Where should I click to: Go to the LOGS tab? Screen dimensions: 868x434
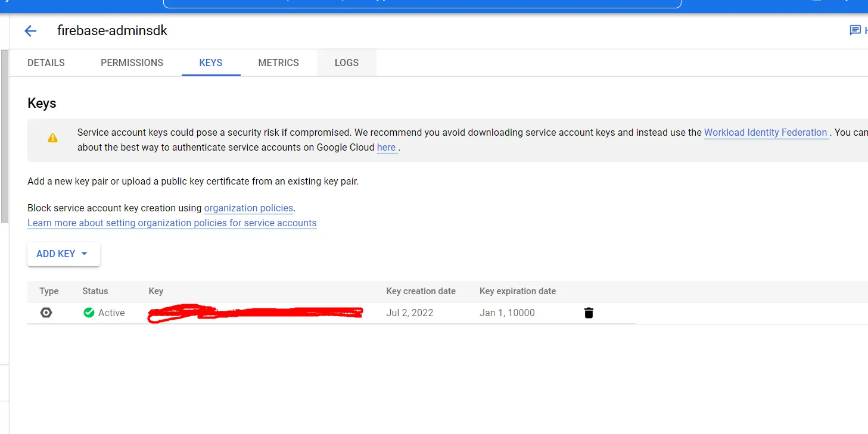[347, 63]
